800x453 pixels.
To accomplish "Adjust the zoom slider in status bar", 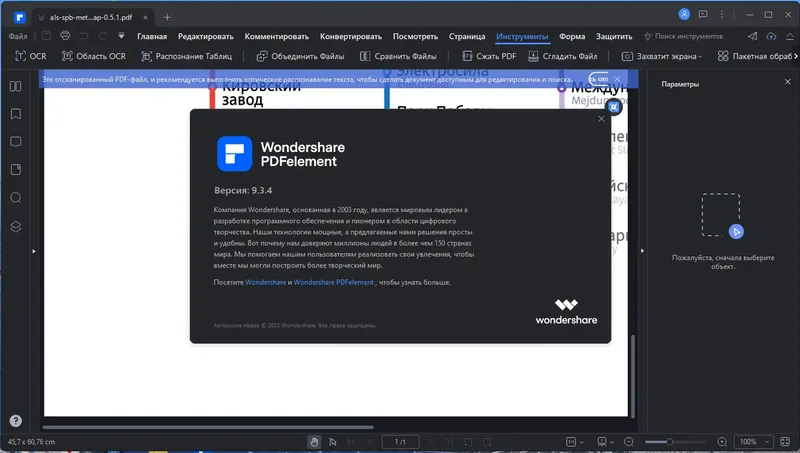I will pyautogui.click(x=675, y=442).
